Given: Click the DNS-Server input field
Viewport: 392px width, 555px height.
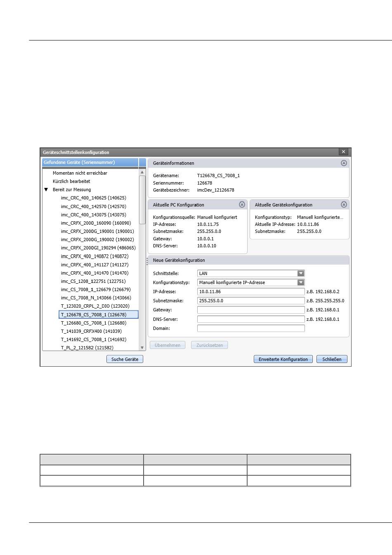Looking at the screenshot, I should (x=251, y=319).
